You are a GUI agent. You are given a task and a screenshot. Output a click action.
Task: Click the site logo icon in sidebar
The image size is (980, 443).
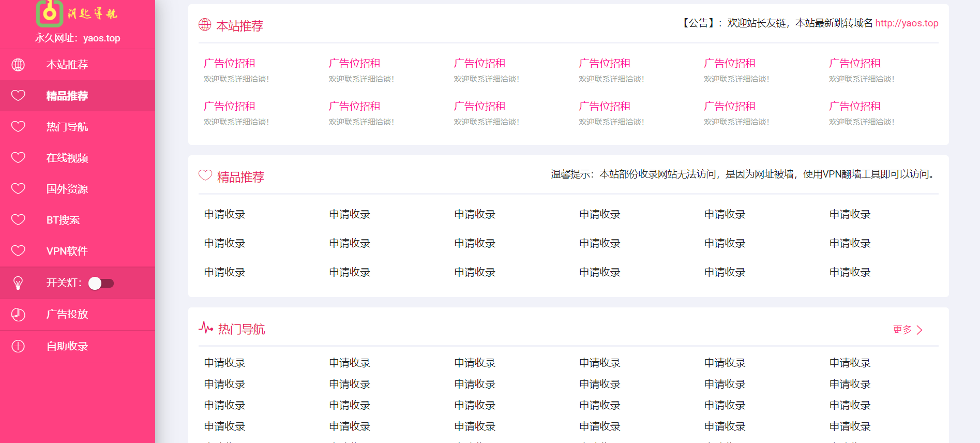[x=50, y=13]
